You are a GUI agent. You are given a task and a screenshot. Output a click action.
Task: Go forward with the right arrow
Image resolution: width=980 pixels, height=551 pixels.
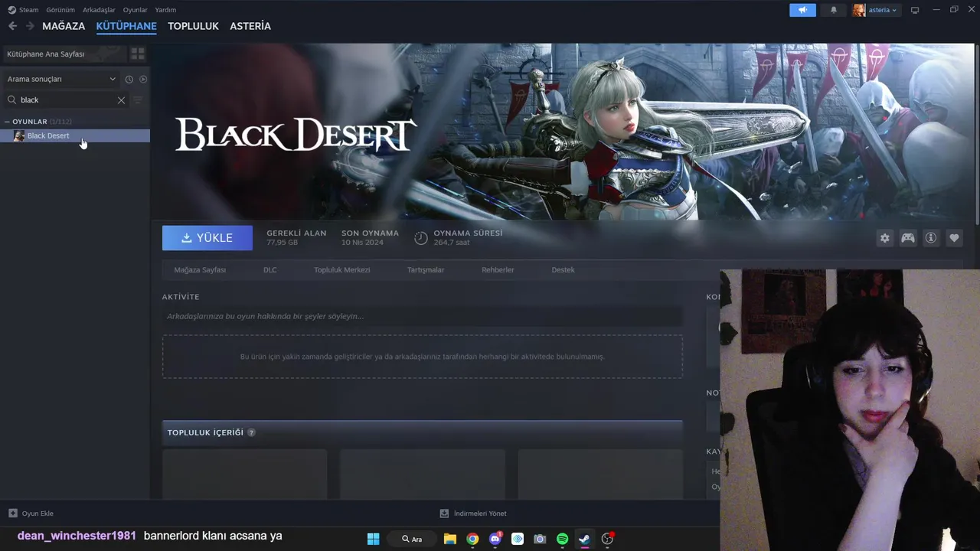tap(30, 26)
